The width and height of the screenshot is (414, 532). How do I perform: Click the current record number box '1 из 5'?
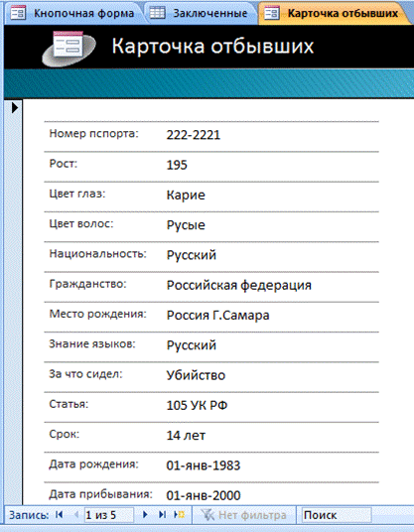108,515
